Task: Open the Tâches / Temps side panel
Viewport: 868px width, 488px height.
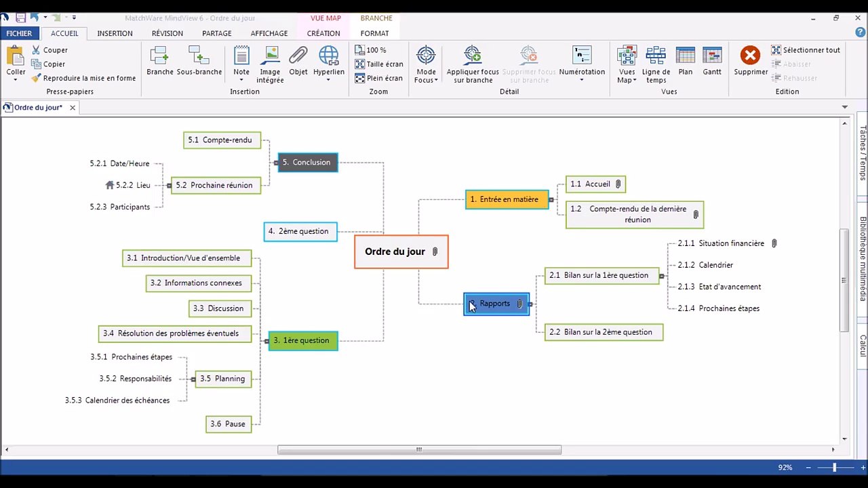Action: point(863,152)
